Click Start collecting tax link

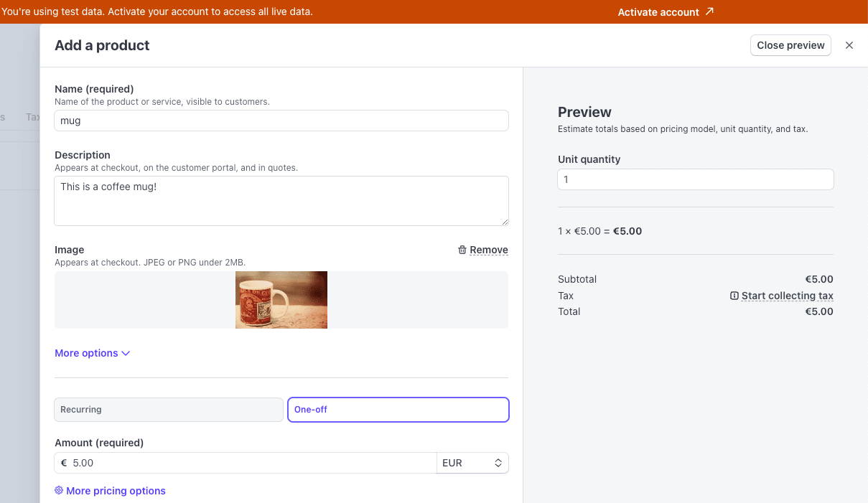pyautogui.click(x=787, y=296)
